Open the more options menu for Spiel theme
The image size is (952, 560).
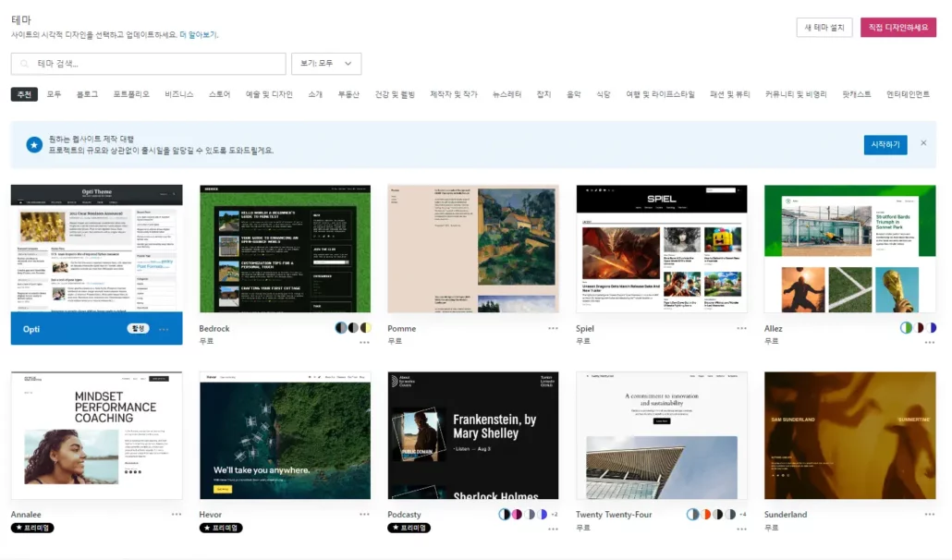coord(741,328)
